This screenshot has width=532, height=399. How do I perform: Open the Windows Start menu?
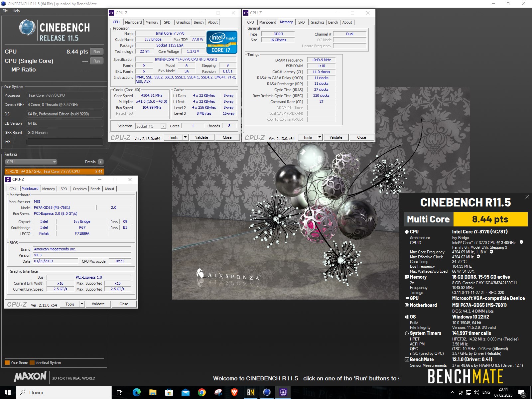pyautogui.click(x=8, y=392)
